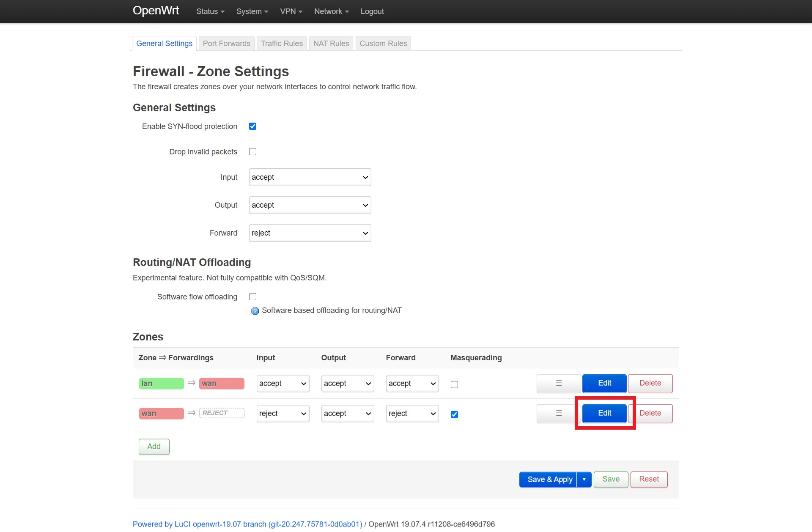Disable Masquerading for the wan zone

[454, 415]
